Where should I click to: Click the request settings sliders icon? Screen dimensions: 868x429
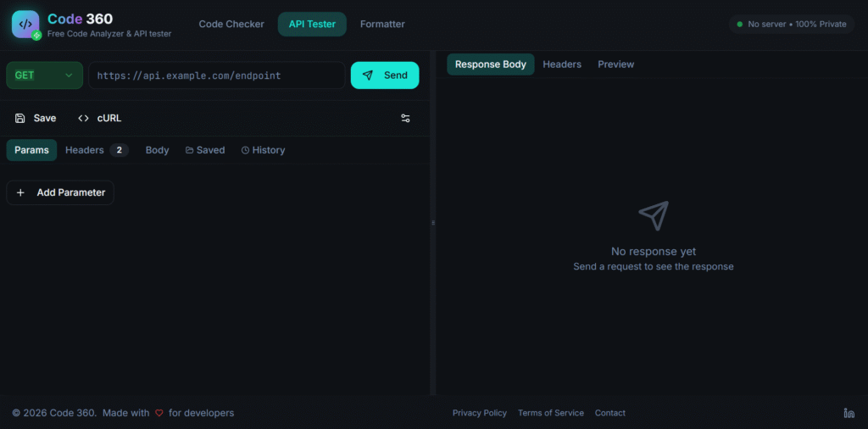coord(405,119)
